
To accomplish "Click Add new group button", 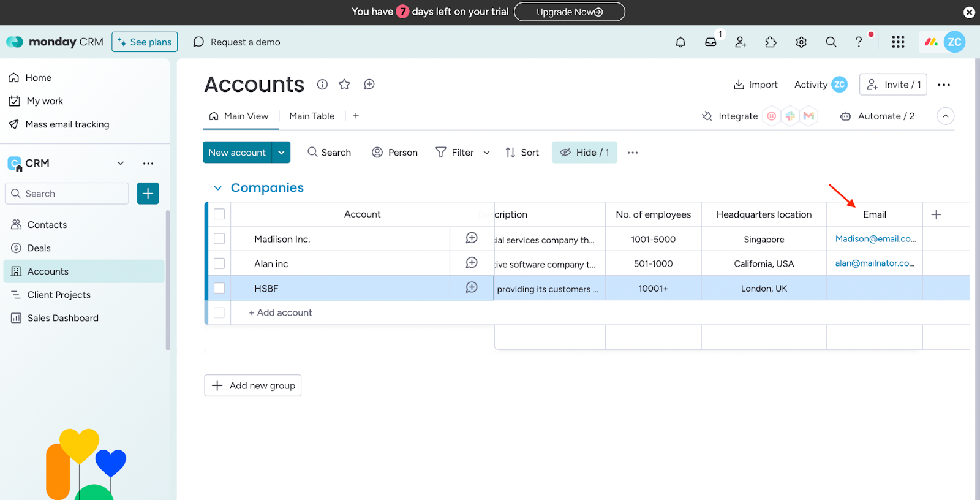I will 253,385.
